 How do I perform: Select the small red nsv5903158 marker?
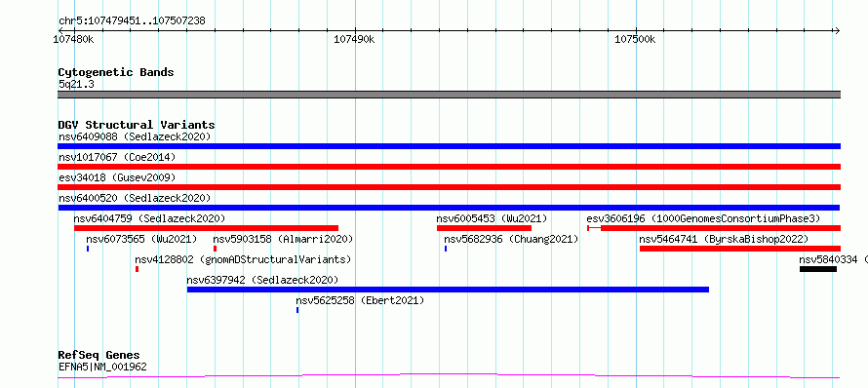(215, 249)
